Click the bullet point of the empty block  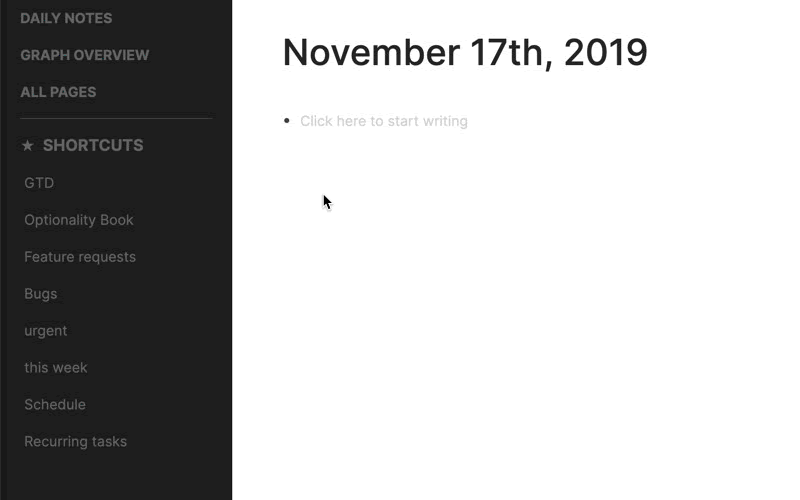tap(287, 121)
